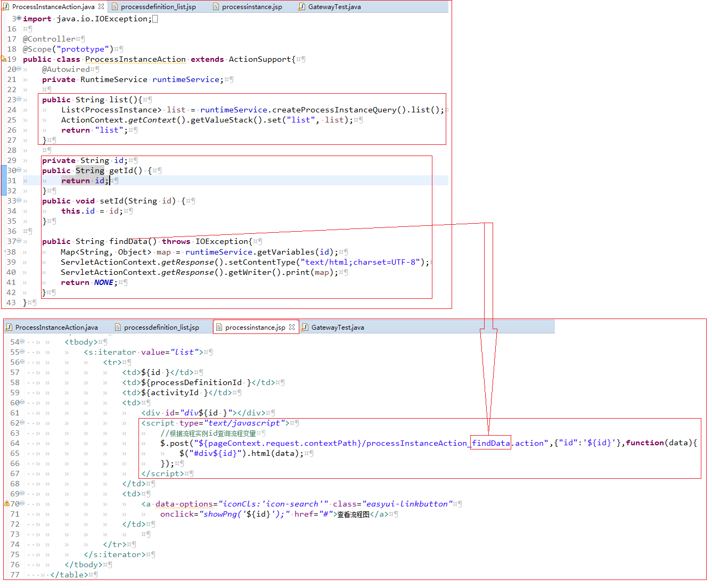Collapse the anchor element at line 70

(x=22, y=503)
